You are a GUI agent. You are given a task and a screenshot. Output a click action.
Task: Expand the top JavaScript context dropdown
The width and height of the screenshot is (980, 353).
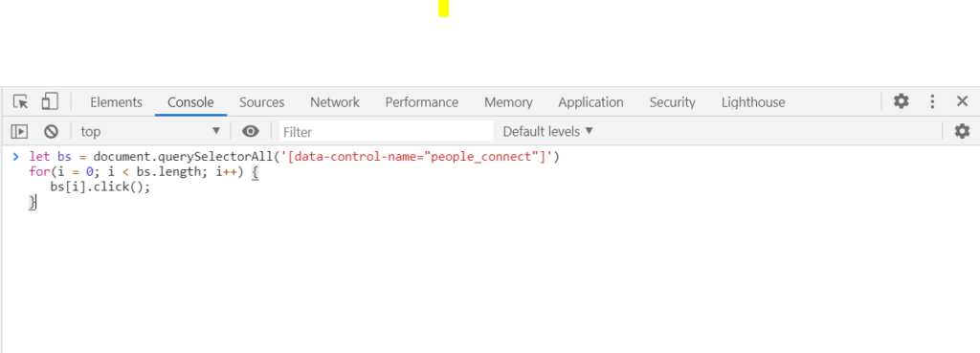150,131
